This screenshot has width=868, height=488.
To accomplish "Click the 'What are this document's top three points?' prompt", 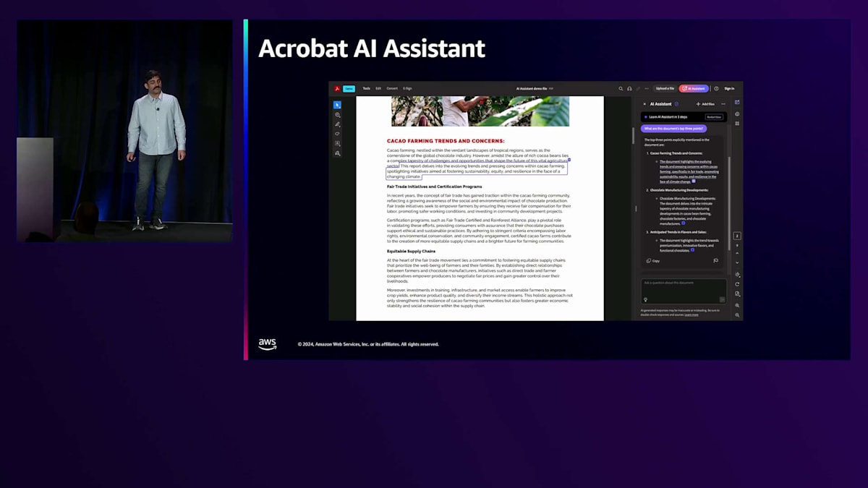I will [x=673, y=129].
